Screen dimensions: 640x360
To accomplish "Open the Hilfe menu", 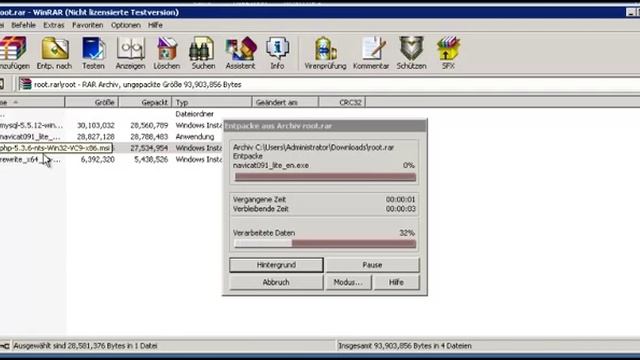I will click(155, 25).
